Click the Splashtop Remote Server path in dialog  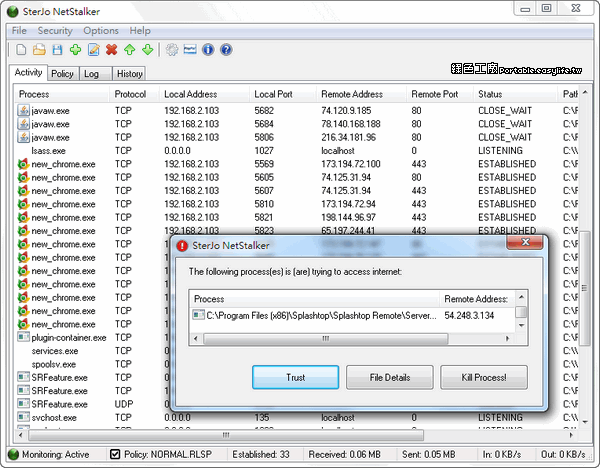coord(321,315)
